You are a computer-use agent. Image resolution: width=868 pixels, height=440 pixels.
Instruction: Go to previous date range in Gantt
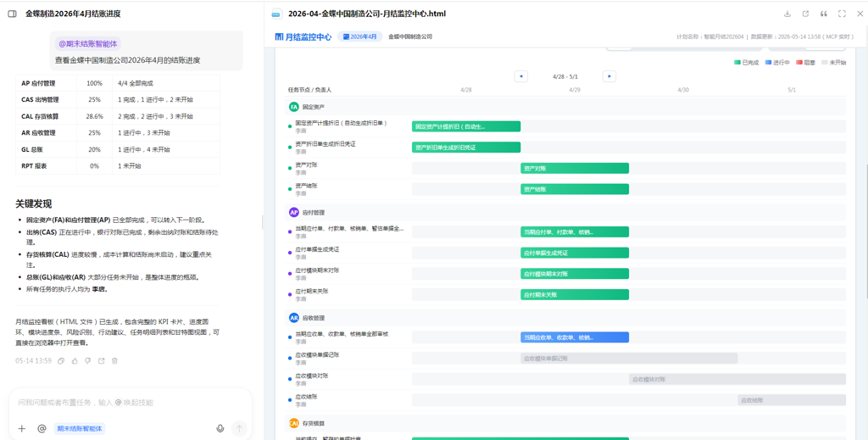(521, 76)
